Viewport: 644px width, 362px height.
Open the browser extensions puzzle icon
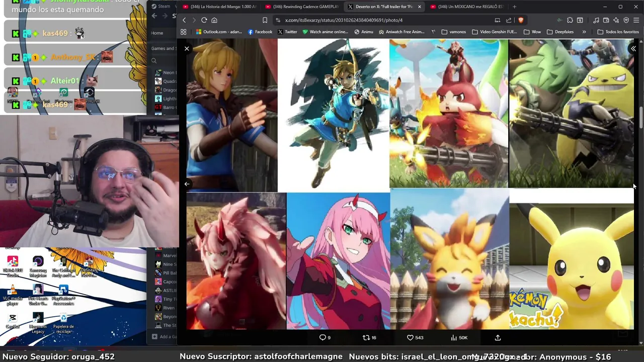click(x=570, y=20)
